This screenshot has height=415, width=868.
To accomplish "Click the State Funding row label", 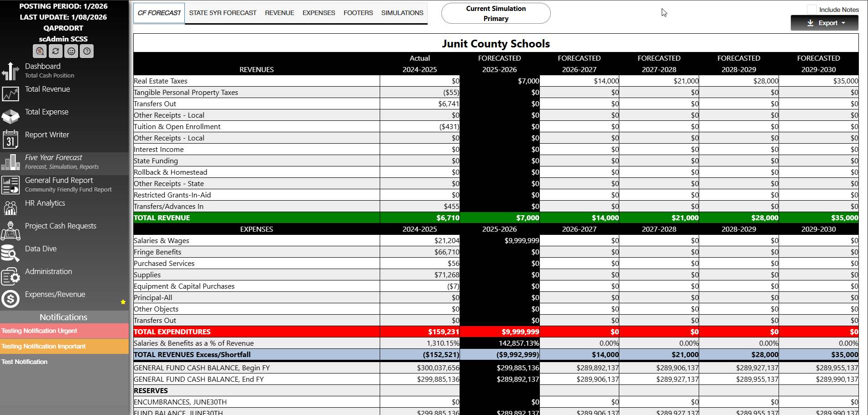I will click(156, 161).
